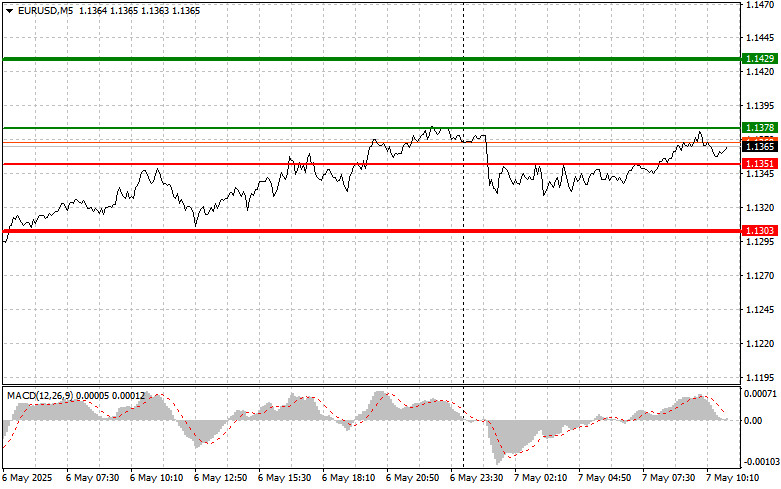Select time axis label 6 May 10:10
This screenshot has height=489, width=781.
156,478
